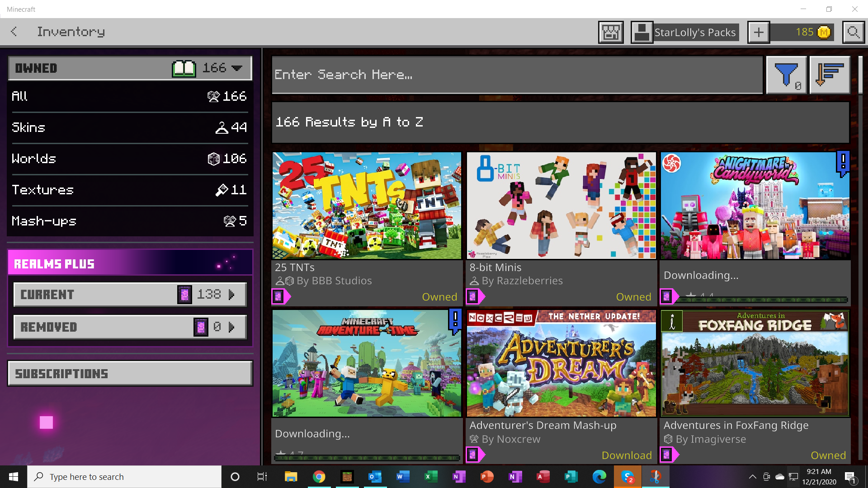Open the magnifier search icon in header
This screenshot has height=488, width=868.
tap(853, 32)
